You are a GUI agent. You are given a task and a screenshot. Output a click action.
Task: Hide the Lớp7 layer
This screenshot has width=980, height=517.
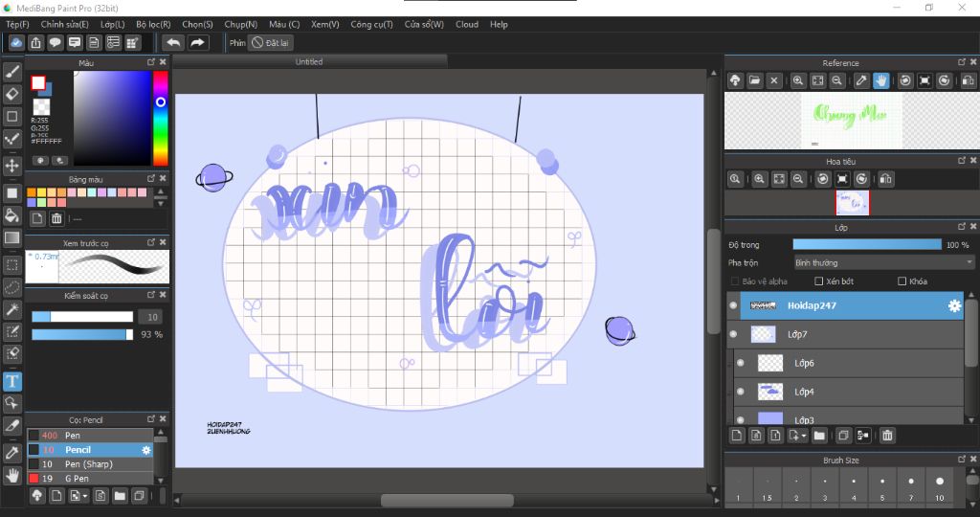click(734, 334)
